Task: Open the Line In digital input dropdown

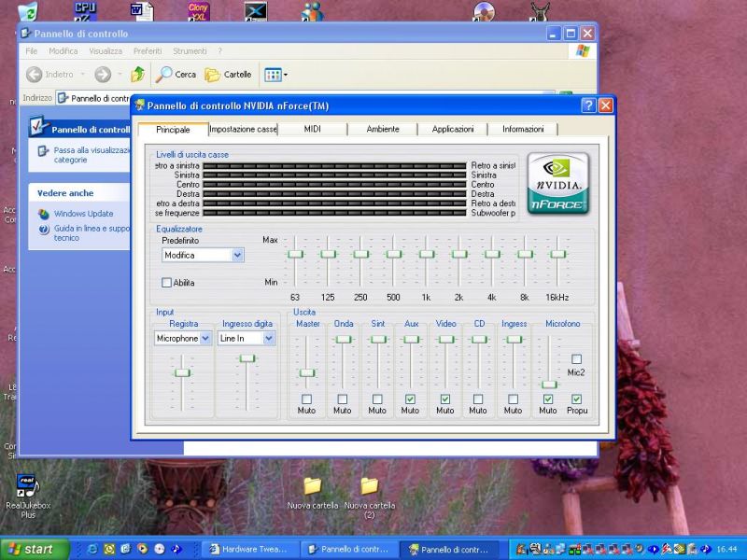Action: [x=269, y=339]
